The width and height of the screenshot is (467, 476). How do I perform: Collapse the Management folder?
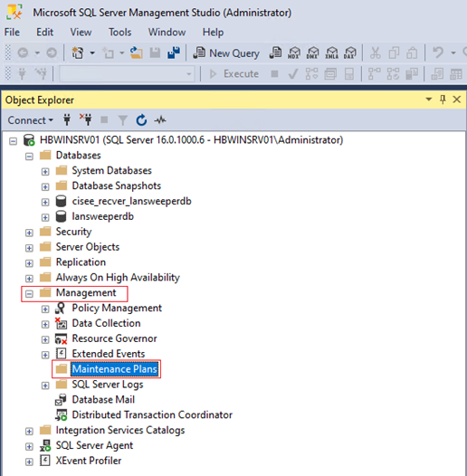29,293
